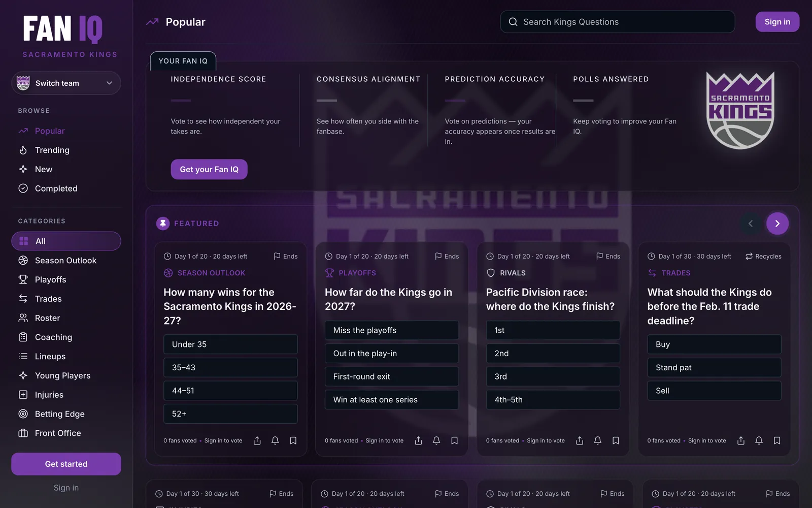
Task: Bookmark the Pacific Division race question
Action: click(616, 440)
